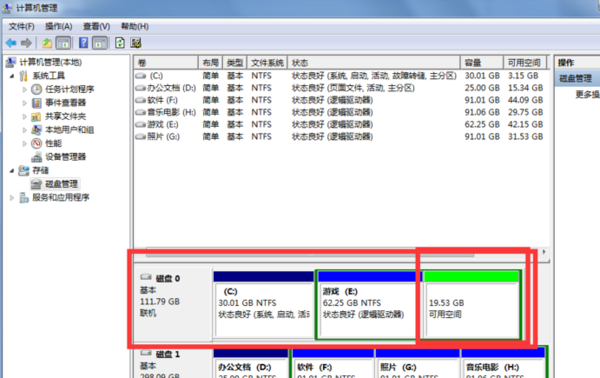Click the Forward arrow toolbar icon

pyautogui.click(x=26, y=43)
